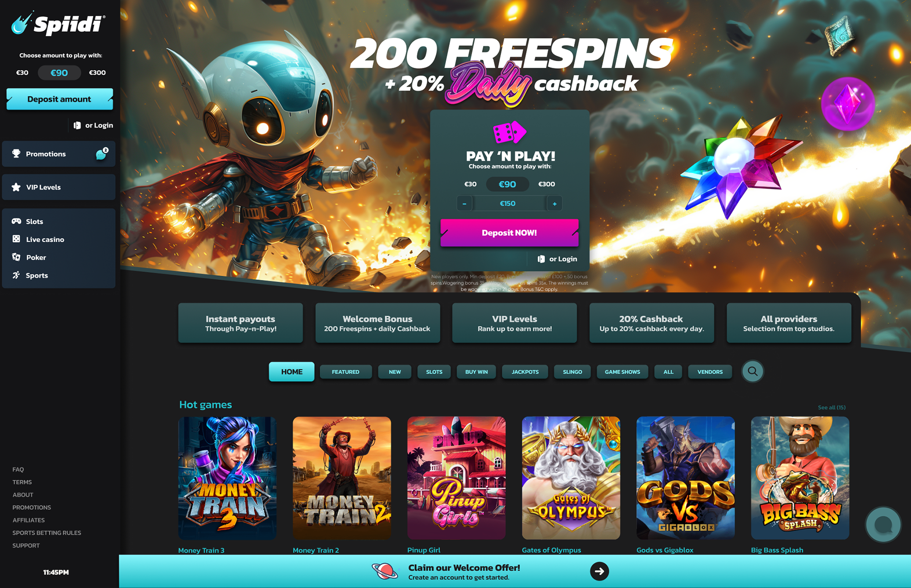The height and width of the screenshot is (588, 911).
Task: Select €90 option in Pay 'N Play panel
Action: click(507, 184)
